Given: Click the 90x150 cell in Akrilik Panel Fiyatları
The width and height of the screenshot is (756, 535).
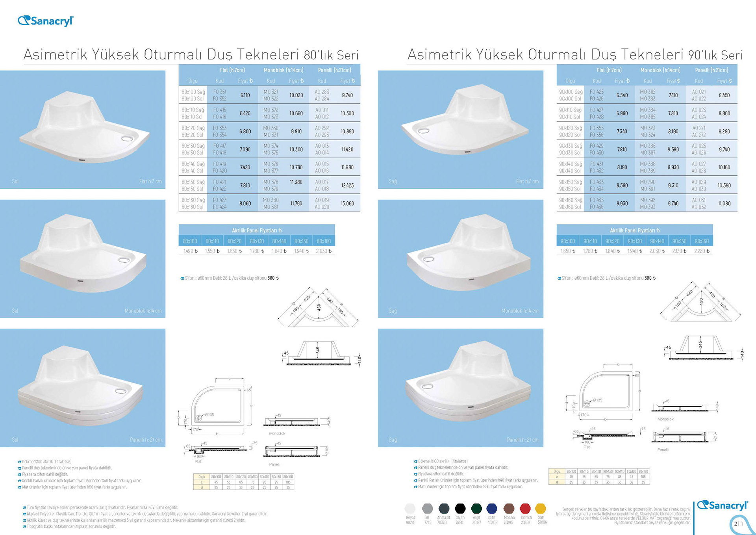Looking at the screenshot, I should coord(679,241).
